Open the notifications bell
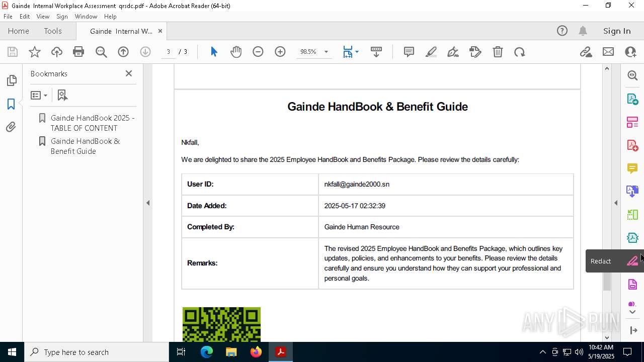Image resolution: width=644 pixels, height=362 pixels. pos(583,31)
